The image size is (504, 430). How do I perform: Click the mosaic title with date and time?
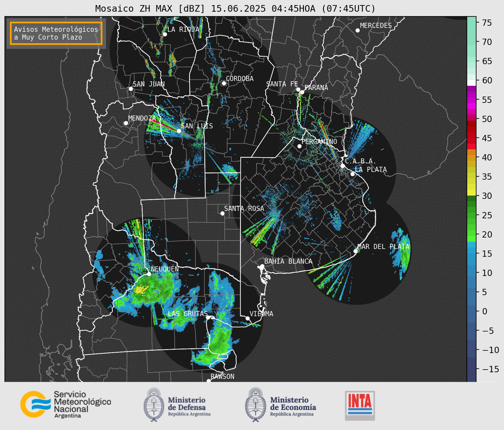tap(235, 9)
